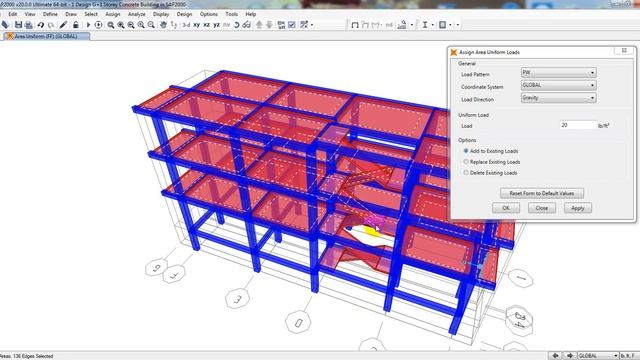
Task: Switch to the xy plane view
Action: point(196,25)
